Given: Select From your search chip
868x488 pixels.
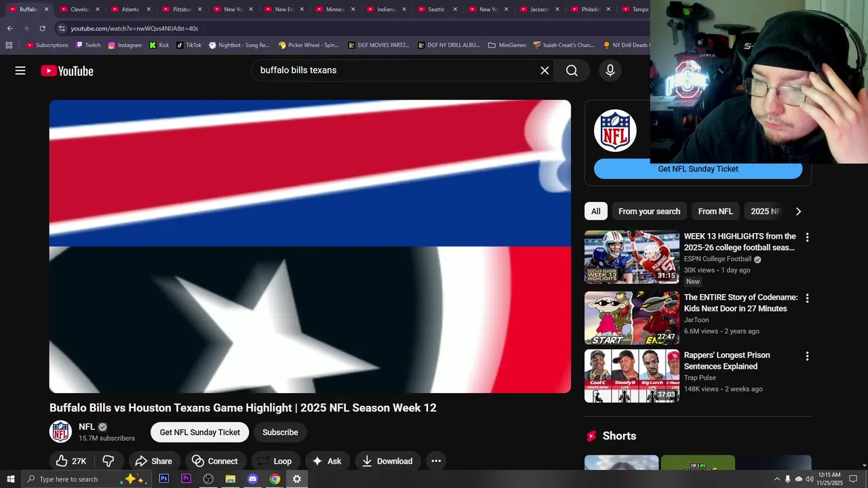Looking at the screenshot, I should pyautogui.click(x=649, y=211).
